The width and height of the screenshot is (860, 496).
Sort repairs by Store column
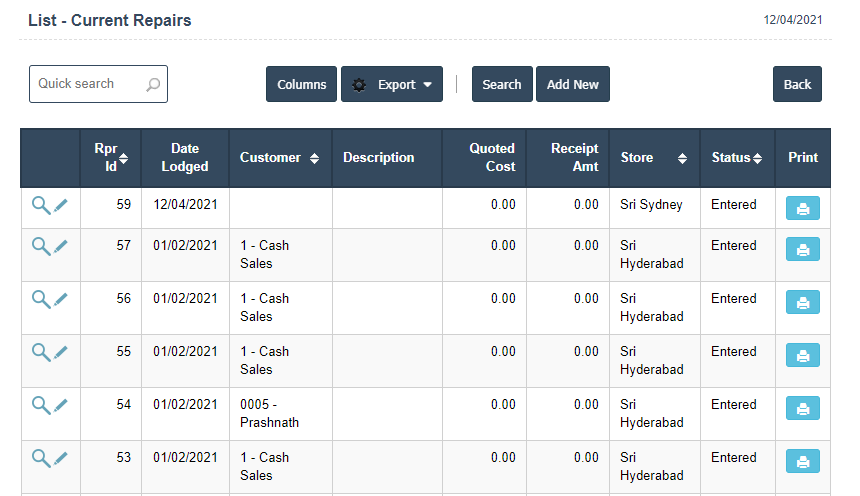click(x=654, y=158)
